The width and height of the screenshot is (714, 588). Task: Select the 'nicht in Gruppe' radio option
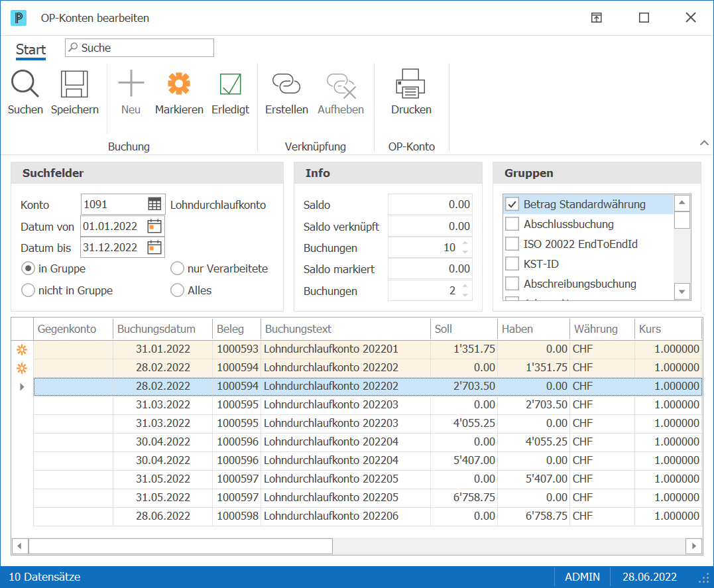pyautogui.click(x=29, y=290)
